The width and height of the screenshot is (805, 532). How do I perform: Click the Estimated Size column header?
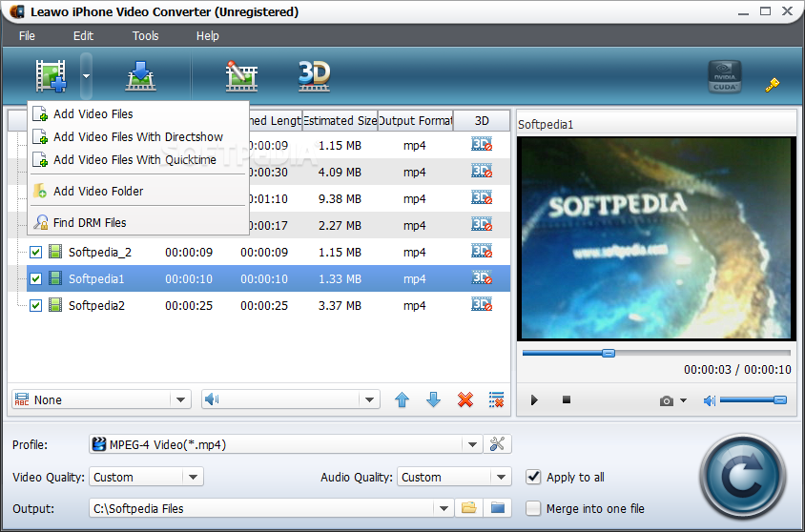tap(340, 120)
